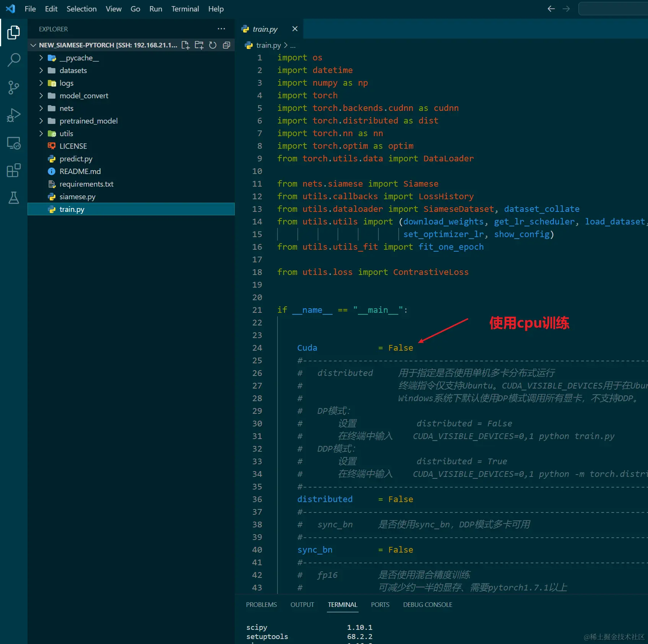Open Run and Debug view
The image size is (648, 644).
(14, 115)
